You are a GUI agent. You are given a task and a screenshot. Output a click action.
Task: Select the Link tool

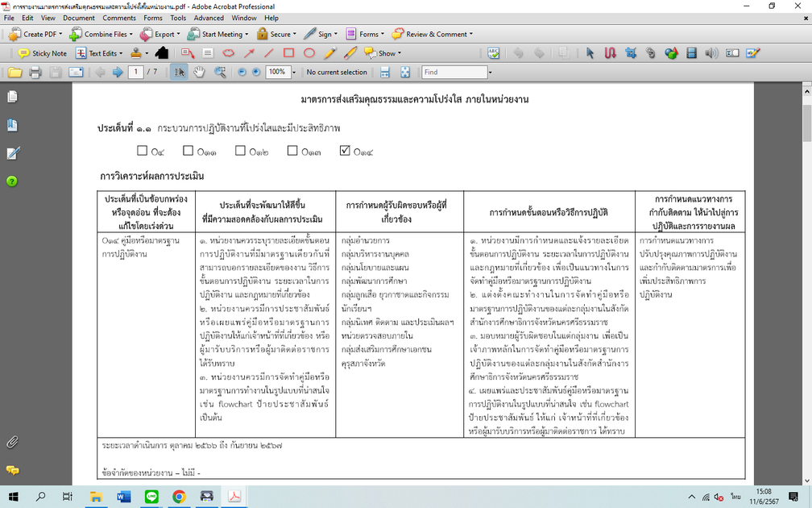pos(650,53)
